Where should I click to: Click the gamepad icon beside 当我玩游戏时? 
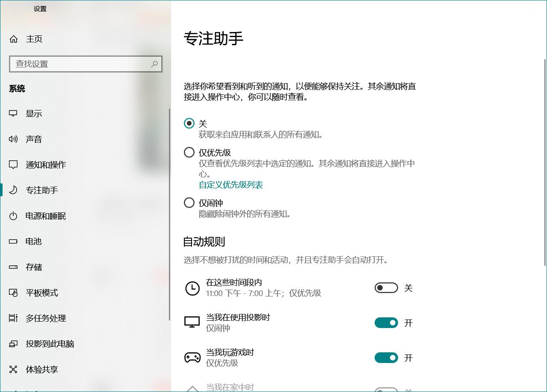click(192, 357)
